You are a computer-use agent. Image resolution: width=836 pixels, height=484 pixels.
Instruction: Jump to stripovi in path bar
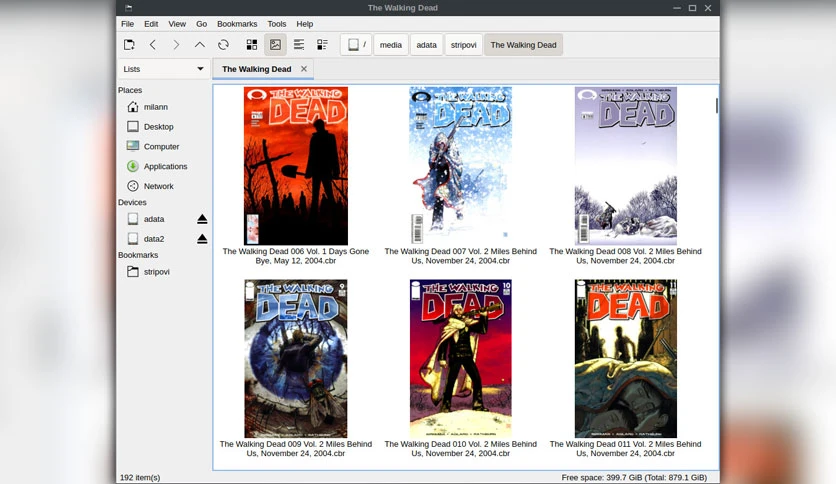pyautogui.click(x=463, y=45)
